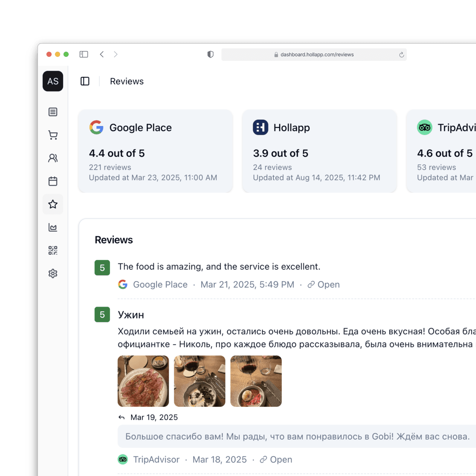Click the 5 rating badge on Ужин review
Image resolution: width=476 pixels, height=476 pixels.
pyautogui.click(x=102, y=315)
